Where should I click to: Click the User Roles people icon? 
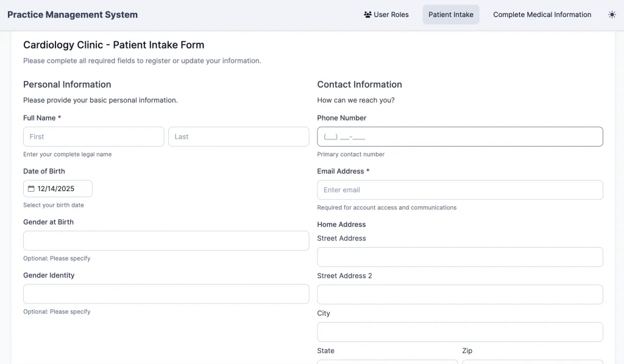click(x=366, y=14)
